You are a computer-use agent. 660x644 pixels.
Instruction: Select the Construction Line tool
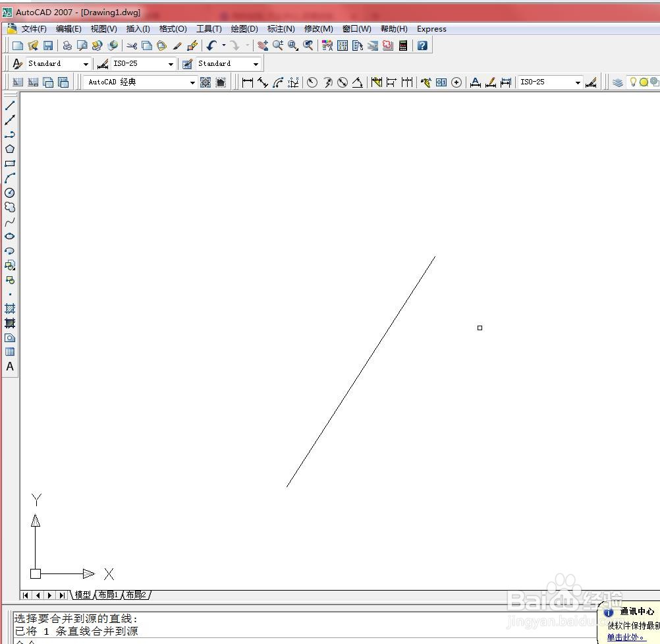10,120
